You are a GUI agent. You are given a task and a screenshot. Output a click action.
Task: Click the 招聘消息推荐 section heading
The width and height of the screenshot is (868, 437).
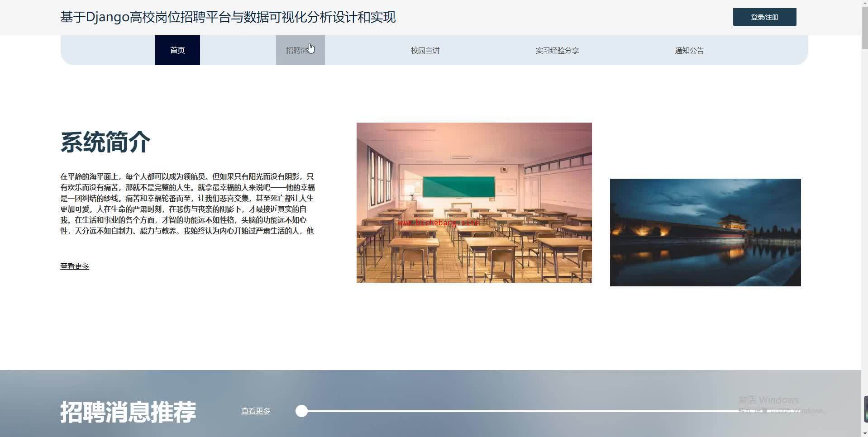pos(128,412)
